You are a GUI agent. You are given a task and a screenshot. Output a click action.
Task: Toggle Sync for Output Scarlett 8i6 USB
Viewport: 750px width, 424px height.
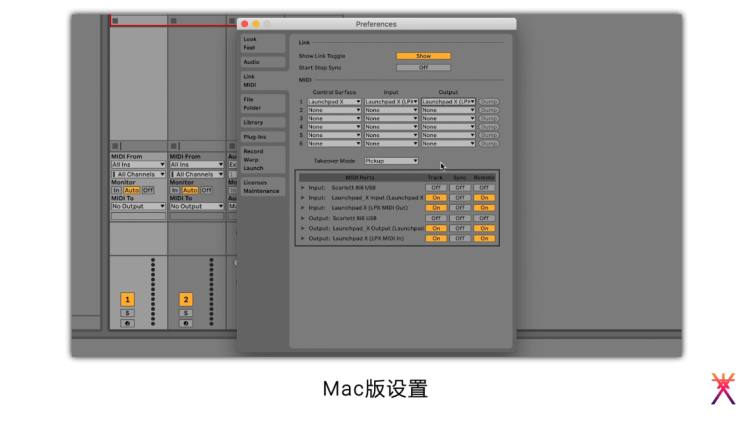[x=460, y=218]
